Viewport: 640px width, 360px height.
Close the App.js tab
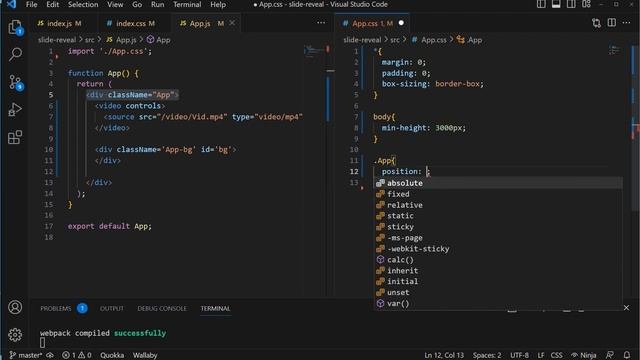point(232,23)
